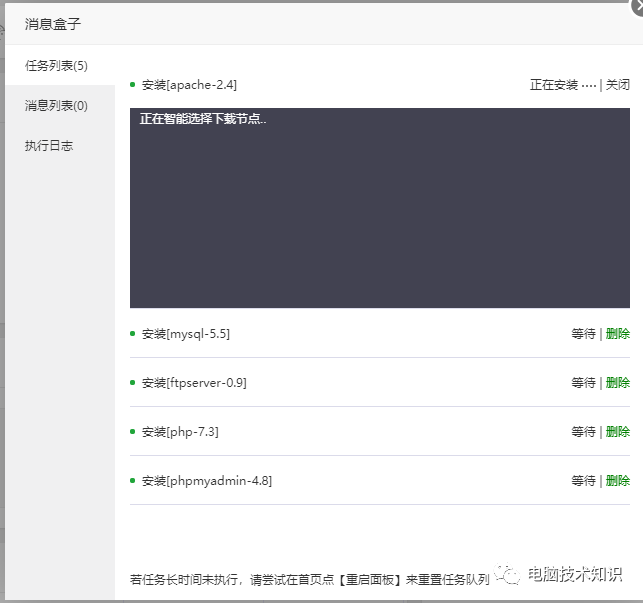
Task: Click the 消息盒子 dialog title
Action: pos(52,24)
